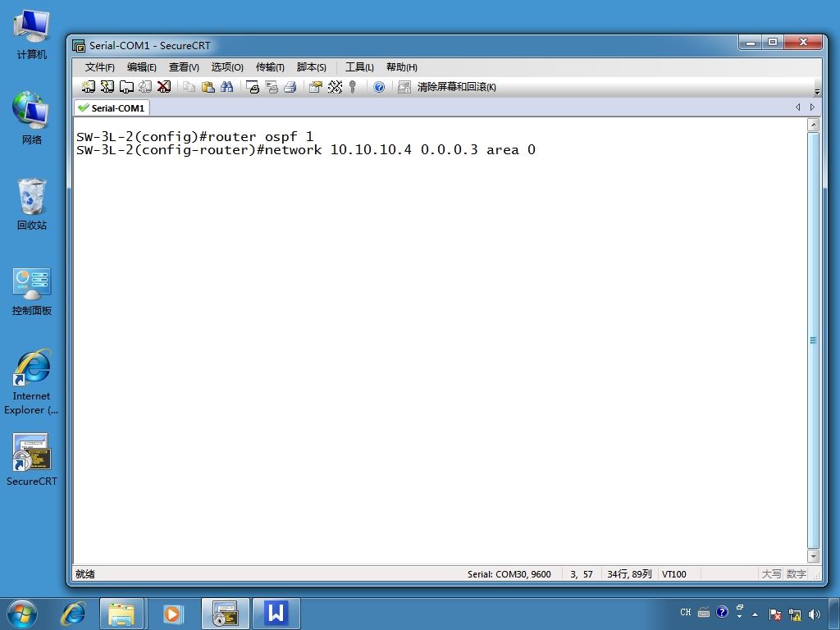The image size is (840, 630).
Task: Open the 选项(O) menu
Action: tap(227, 67)
